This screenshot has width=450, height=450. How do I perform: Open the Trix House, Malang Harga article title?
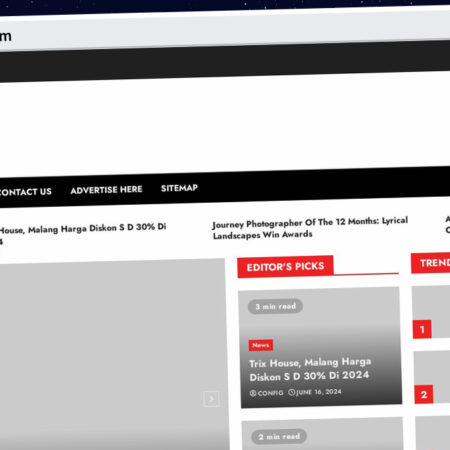pos(310,369)
